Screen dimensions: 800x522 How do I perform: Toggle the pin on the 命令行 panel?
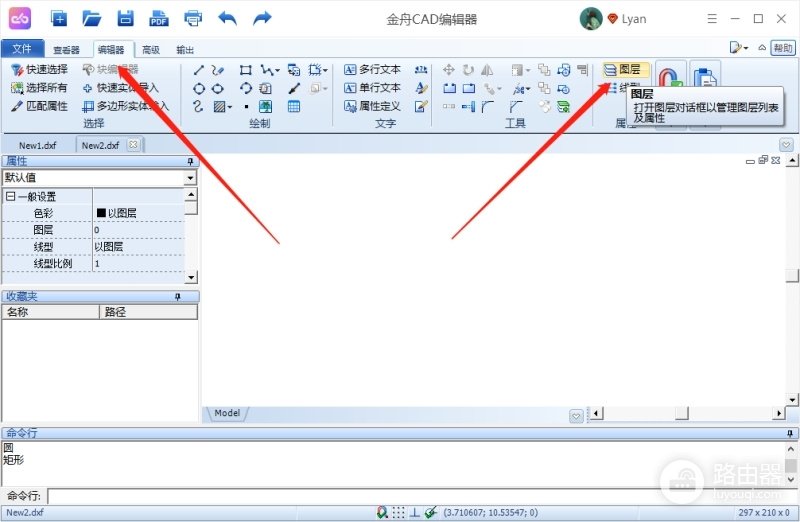click(790, 433)
